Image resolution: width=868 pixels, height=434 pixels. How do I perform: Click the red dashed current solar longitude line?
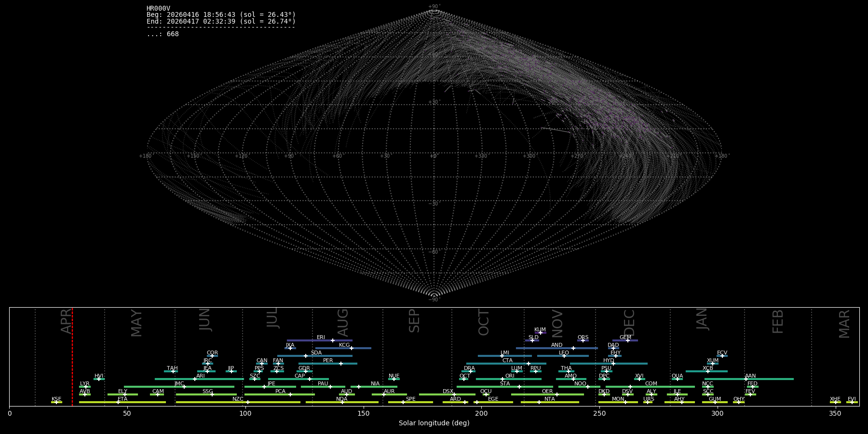pos(72,357)
